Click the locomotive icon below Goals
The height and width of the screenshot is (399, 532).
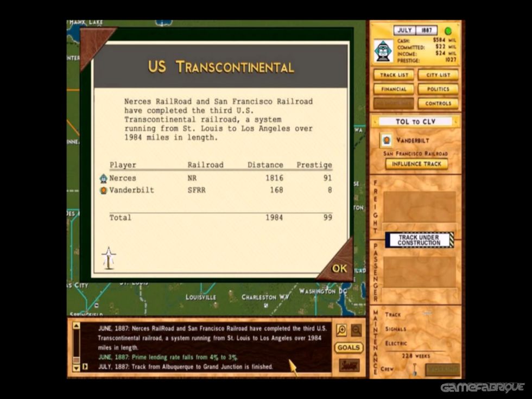[x=349, y=365]
